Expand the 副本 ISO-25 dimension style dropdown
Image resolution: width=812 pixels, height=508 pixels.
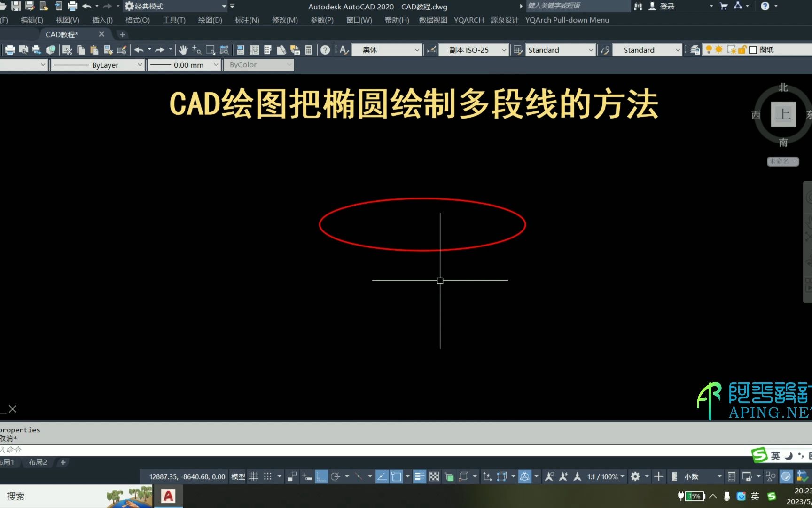click(x=504, y=50)
